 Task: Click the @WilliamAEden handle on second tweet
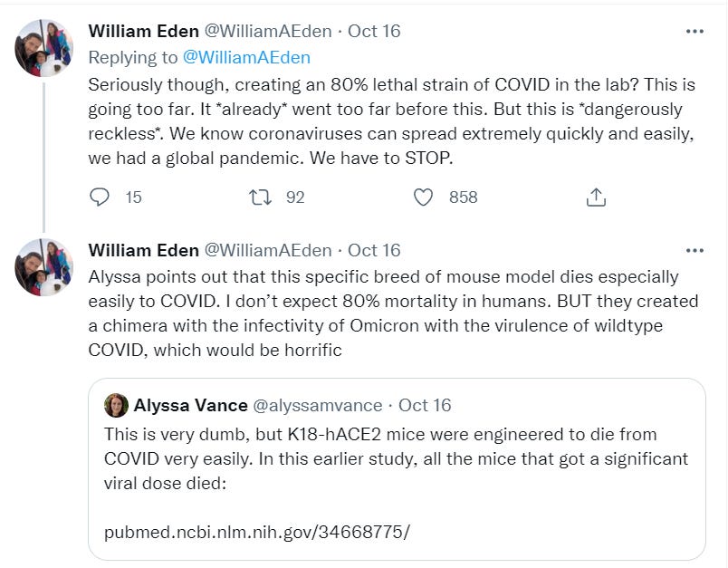point(268,250)
